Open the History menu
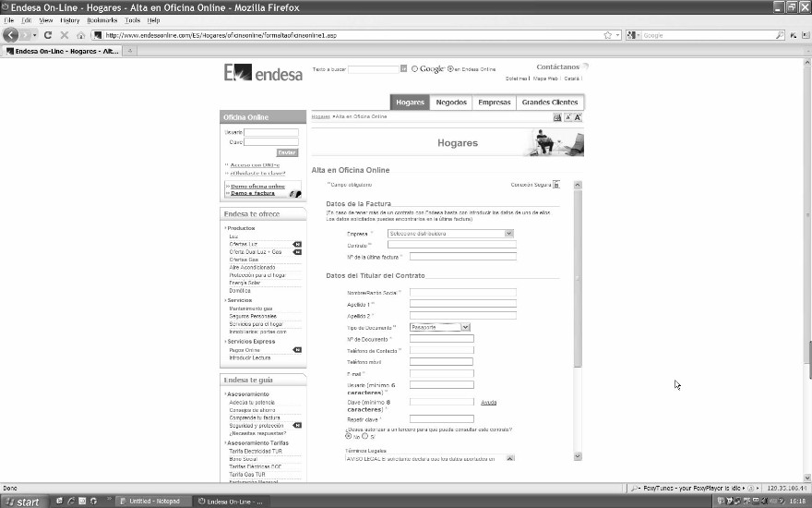This screenshot has height=508, width=812. point(70,20)
